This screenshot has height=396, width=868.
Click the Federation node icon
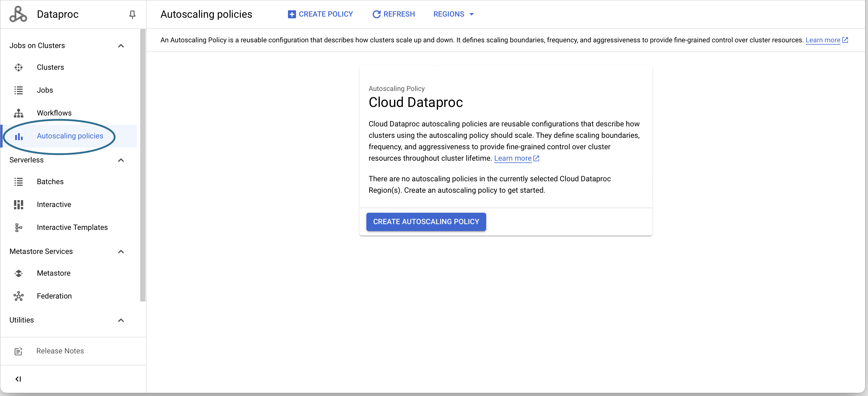coord(18,296)
